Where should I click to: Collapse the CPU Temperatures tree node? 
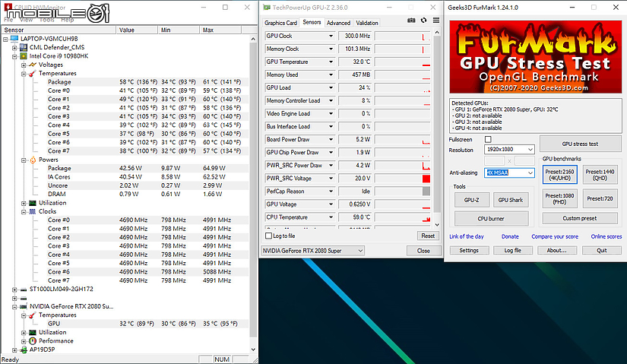[24, 74]
